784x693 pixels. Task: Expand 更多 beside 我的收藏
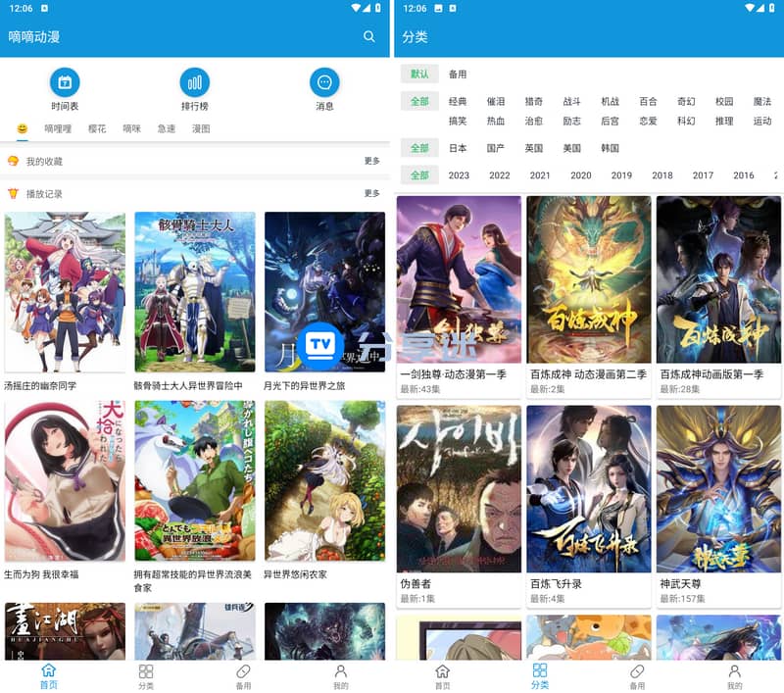click(x=372, y=161)
